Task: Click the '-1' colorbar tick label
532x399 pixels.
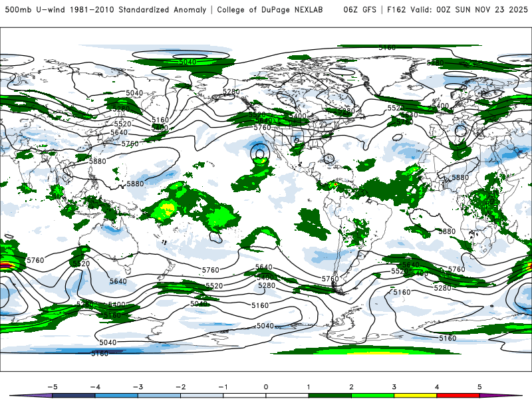Action: pos(223,387)
